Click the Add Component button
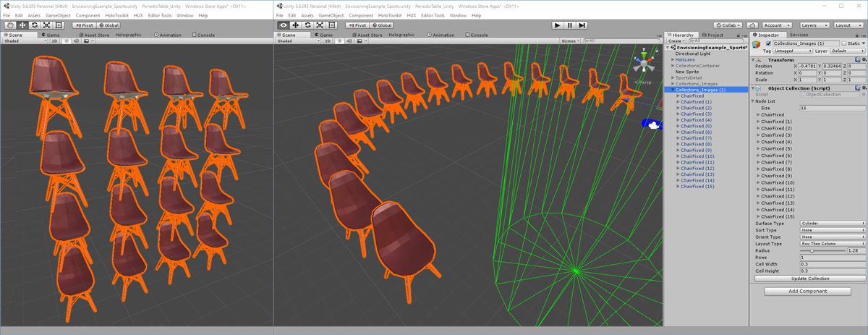Viewport: 868px width, 335px height. (807, 291)
